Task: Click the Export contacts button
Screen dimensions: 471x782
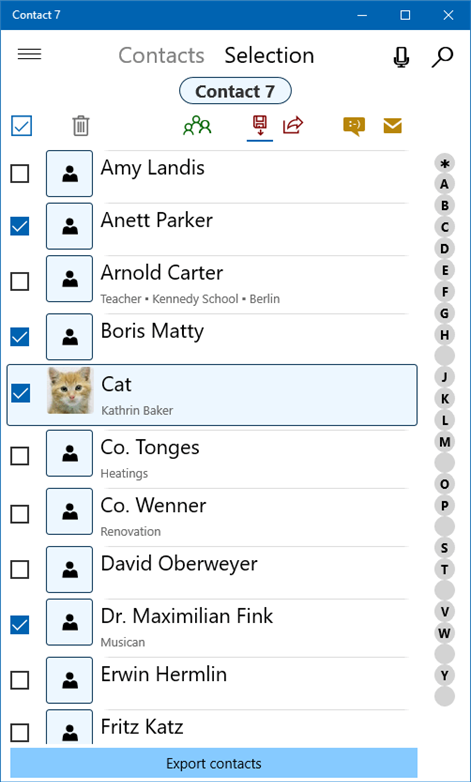Action: (x=214, y=764)
